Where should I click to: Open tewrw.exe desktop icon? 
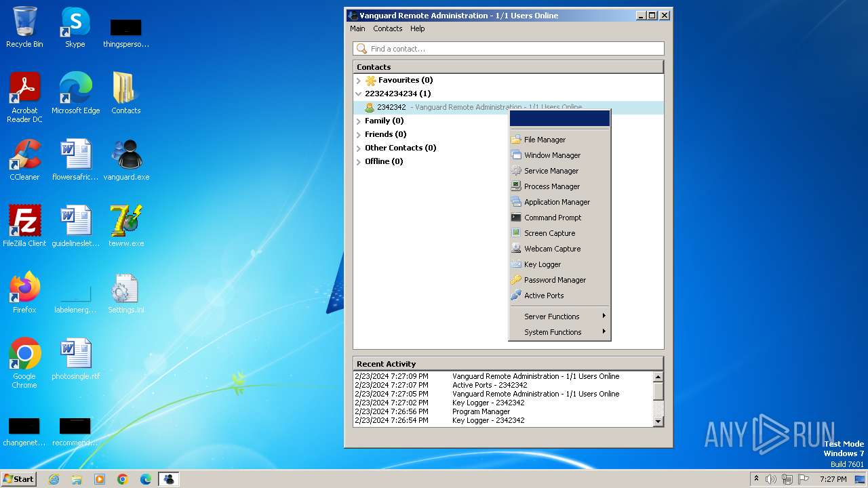[126, 226]
